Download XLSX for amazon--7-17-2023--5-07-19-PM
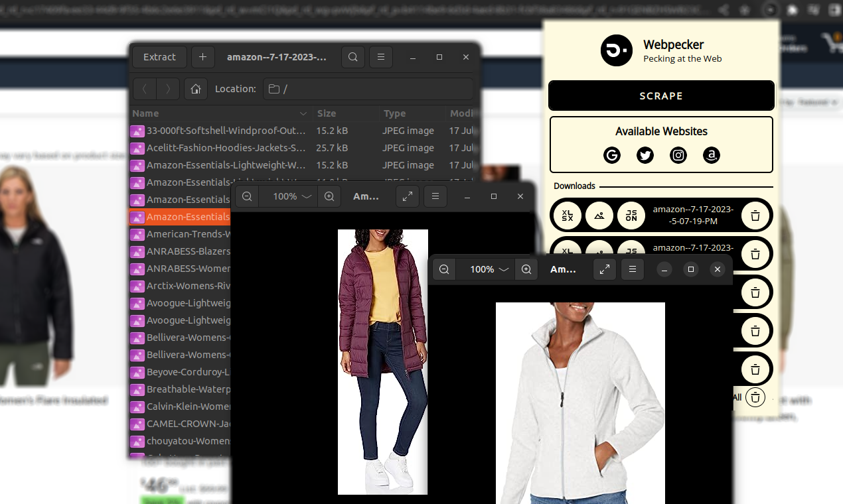 pyautogui.click(x=568, y=216)
